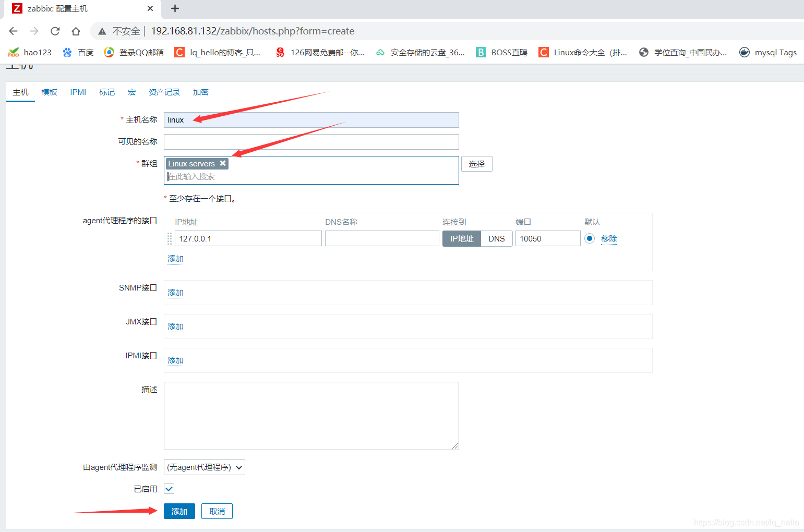804x532 pixels.
Task: Open the 安全存储的云盘 bookmark
Action: pos(420,52)
